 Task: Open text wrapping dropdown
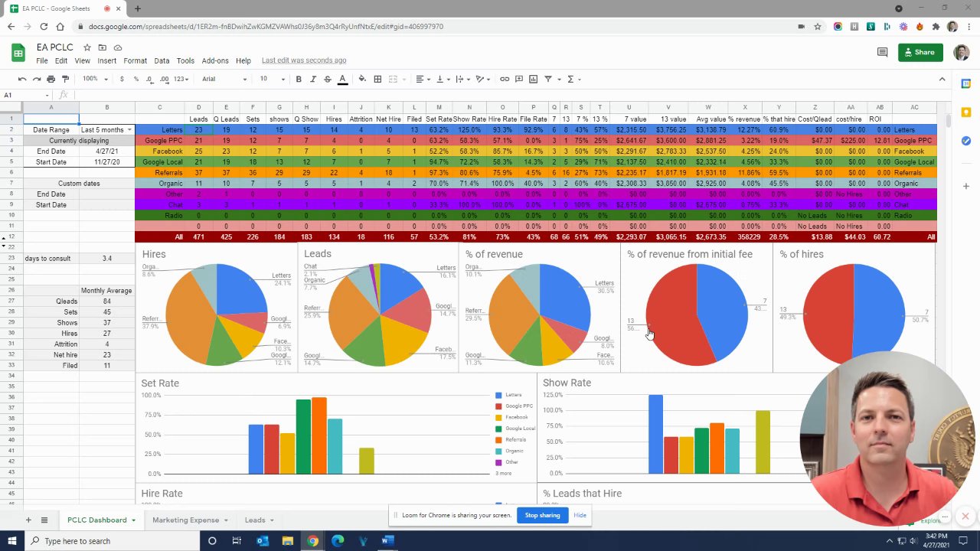(462, 79)
